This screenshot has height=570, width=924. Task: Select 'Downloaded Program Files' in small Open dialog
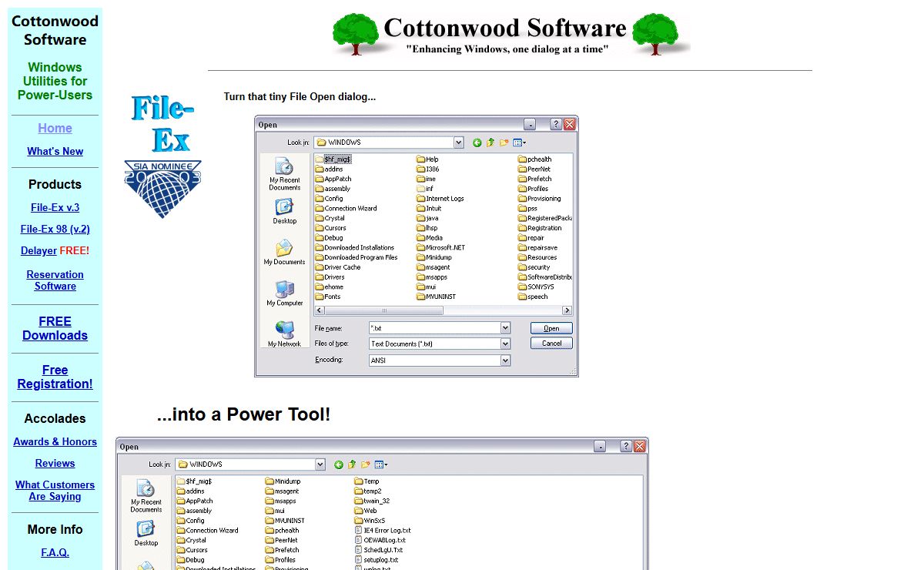click(x=356, y=257)
